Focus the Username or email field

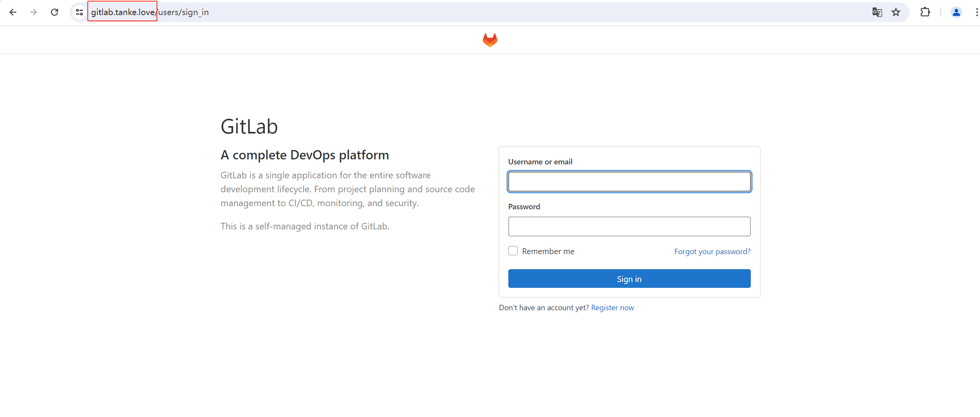click(x=629, y=182)
